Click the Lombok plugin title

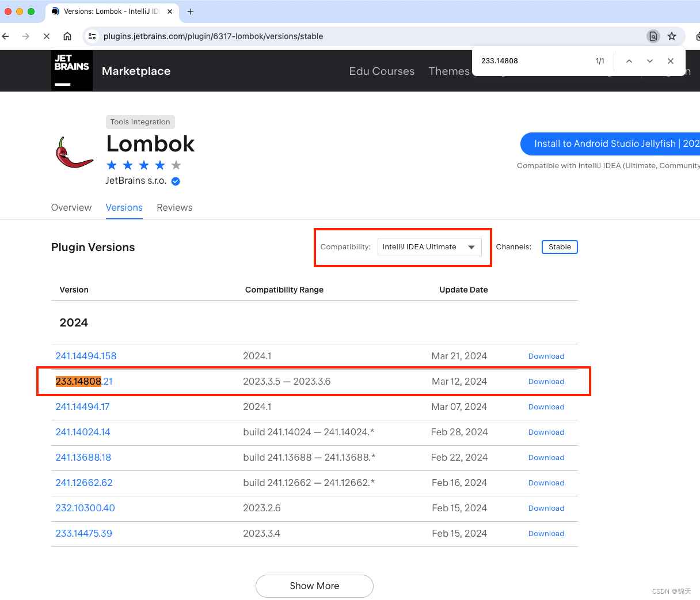pos(151,144)
